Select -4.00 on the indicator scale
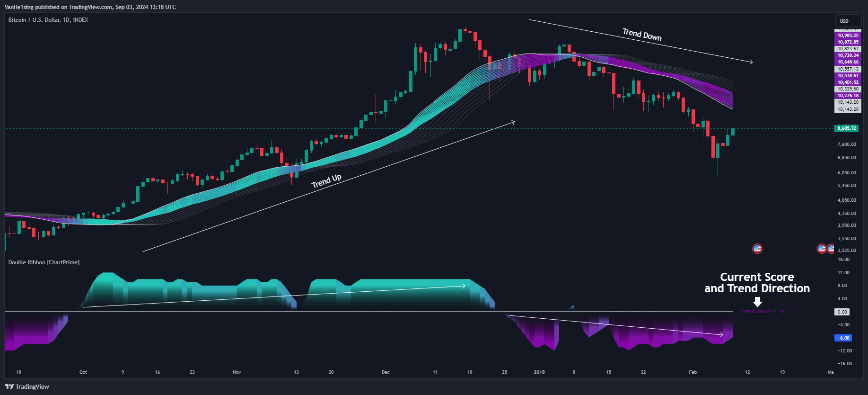The width and height of the screenshot is (868, 395). pos(843,325)
